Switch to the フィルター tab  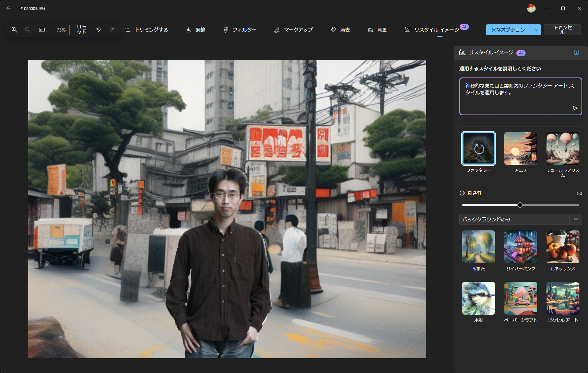click(239, 30)
